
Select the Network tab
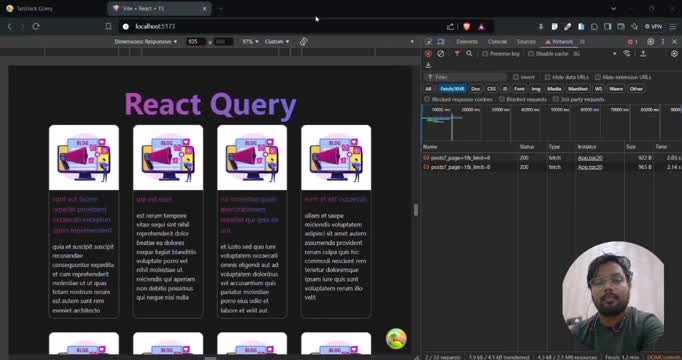(559, 42)
